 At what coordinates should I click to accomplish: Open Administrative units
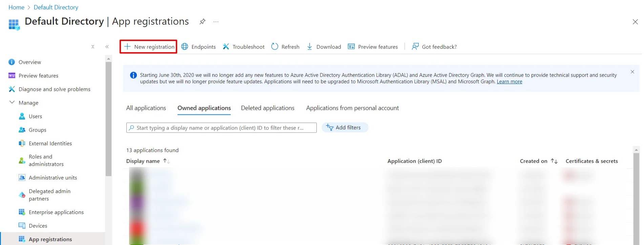click(x=53, y=178)
